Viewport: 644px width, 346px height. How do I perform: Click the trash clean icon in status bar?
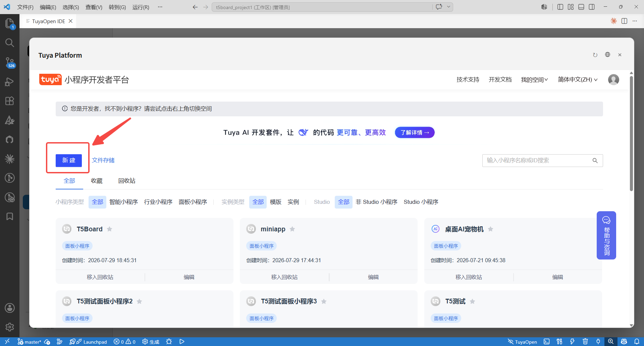tap(585, 342)
